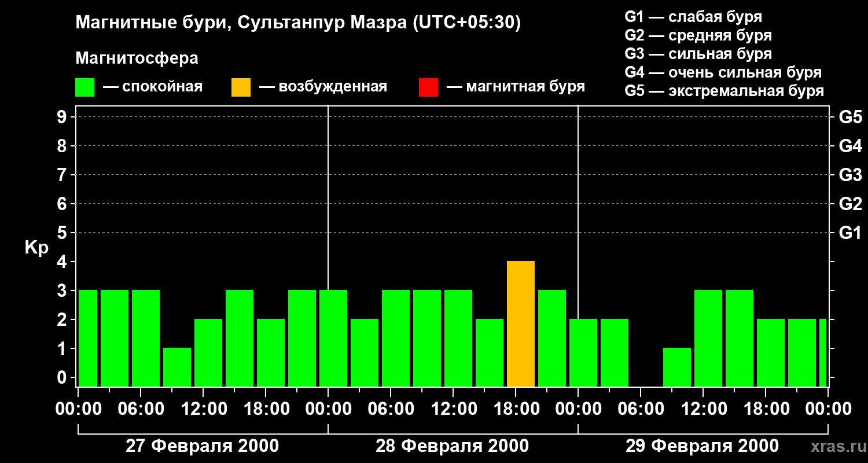Viewport: 868px width, 463px height.
Task: Click the red 'магнитная буря' legend swatch
Action: pyautogui.click(x=429, y=87)
